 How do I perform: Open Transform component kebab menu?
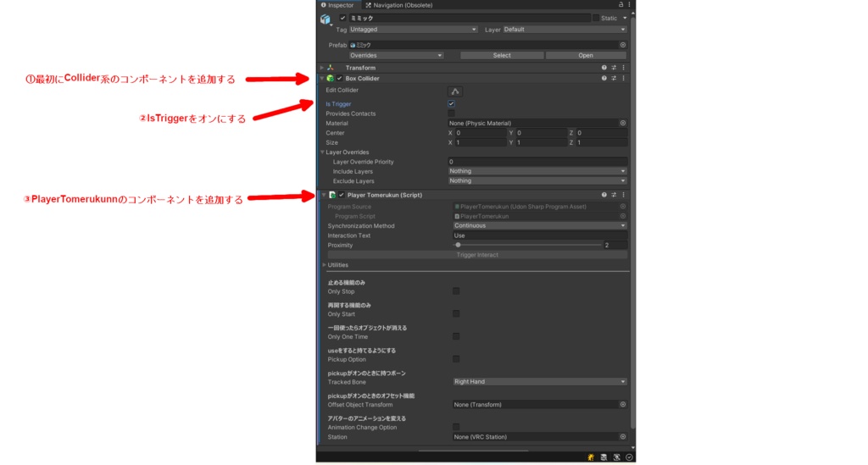[x=623, y=68]
